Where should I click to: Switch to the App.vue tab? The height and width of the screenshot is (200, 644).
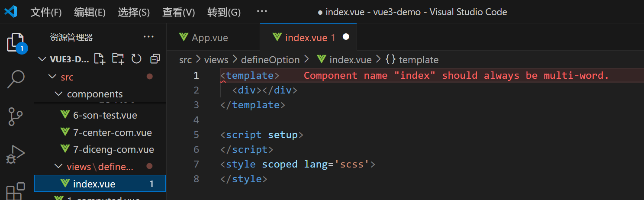(209, 38)
